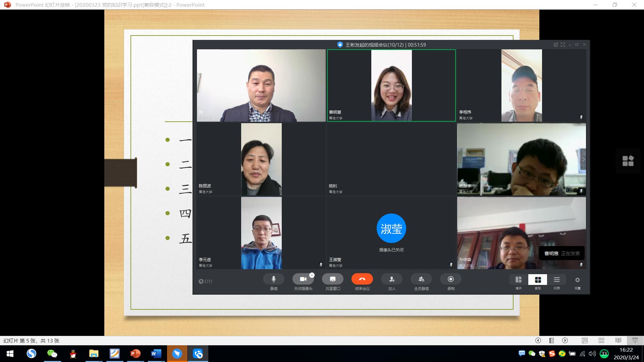Adjust volume via system tray speaker icon

pyautogui.click(x=592, y=354)
